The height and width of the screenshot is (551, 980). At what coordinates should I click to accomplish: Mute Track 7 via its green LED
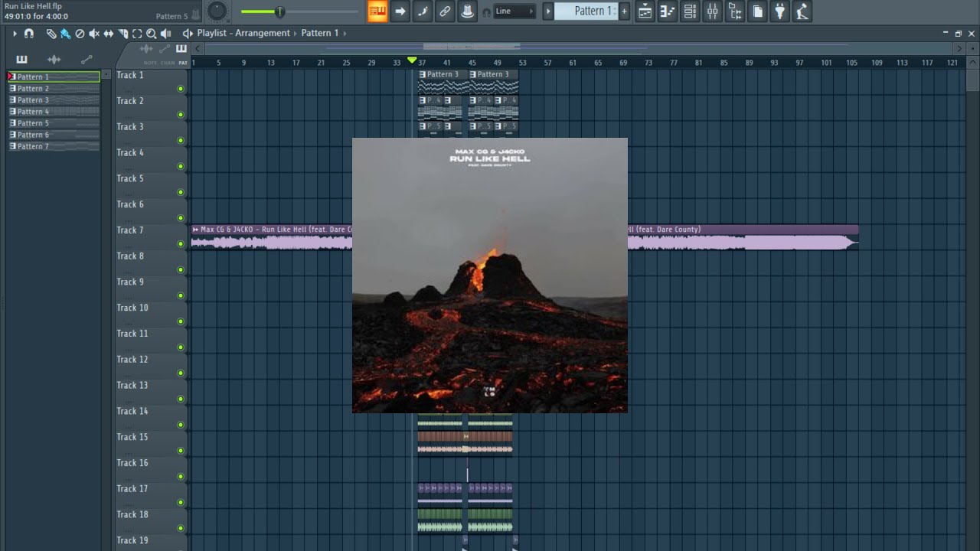click(x=181, y=244)
